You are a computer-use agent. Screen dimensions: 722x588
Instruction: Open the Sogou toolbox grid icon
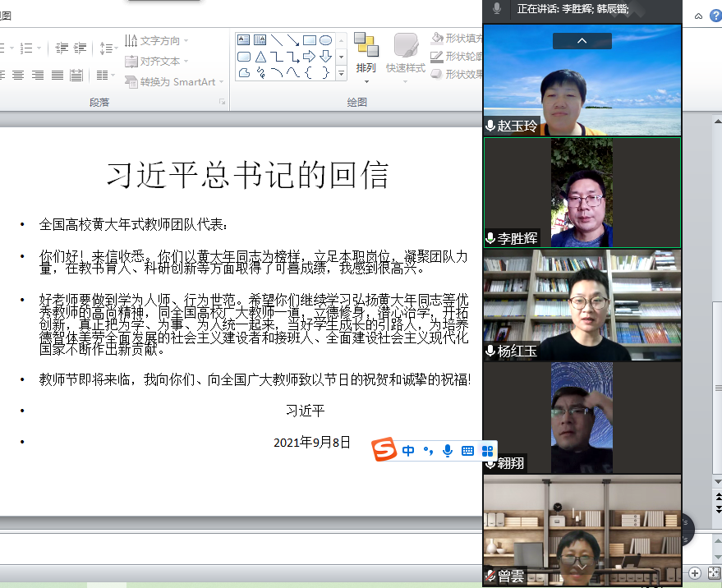(x=487, y=450)
